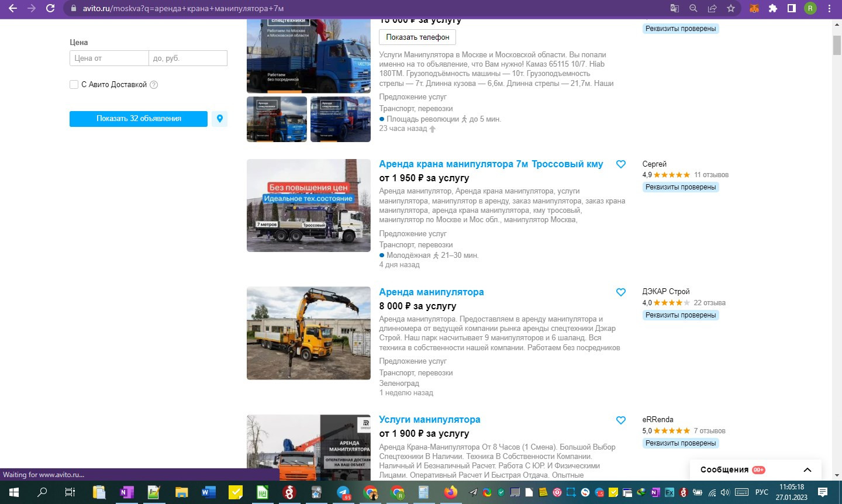Screen dimensions: 842x504
Task: Open the Google Translate page icon
Action: tap(675, 8)
